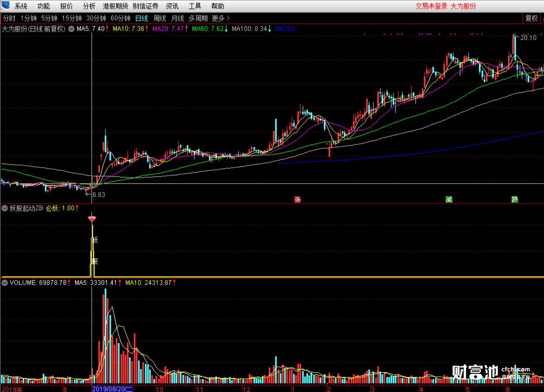Open the 资讯 menu

coord(172,6)
